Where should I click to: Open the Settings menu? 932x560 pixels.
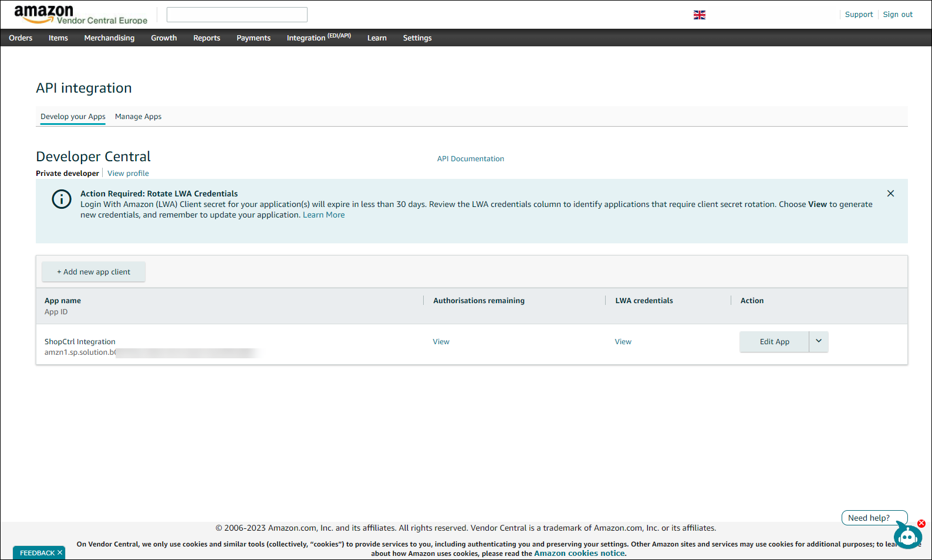[417, 38]
